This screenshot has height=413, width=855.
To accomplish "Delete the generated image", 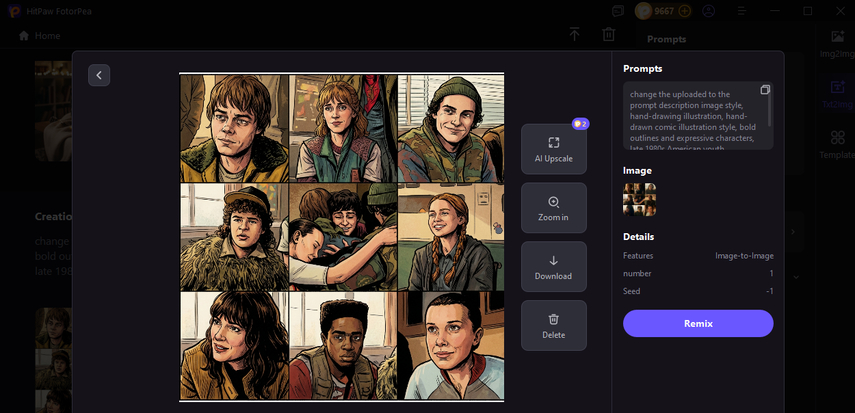I will 553,325.
